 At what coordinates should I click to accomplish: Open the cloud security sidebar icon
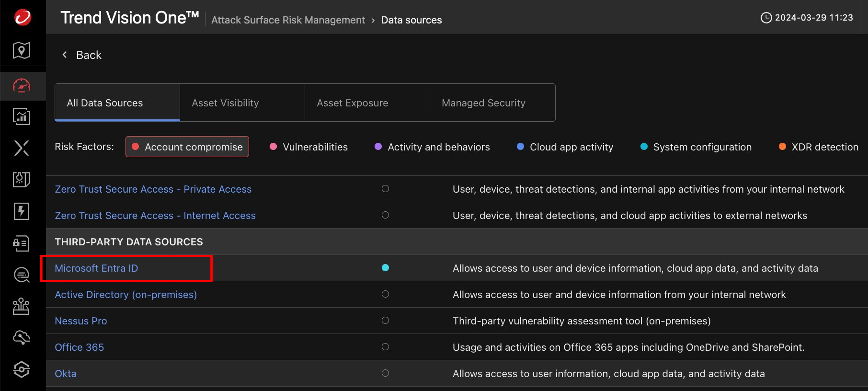[x=21, y=337]
